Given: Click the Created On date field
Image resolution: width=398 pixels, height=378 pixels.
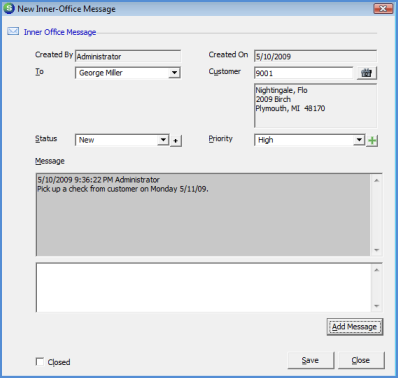Looking at the screenshot, I should point(315,56).
